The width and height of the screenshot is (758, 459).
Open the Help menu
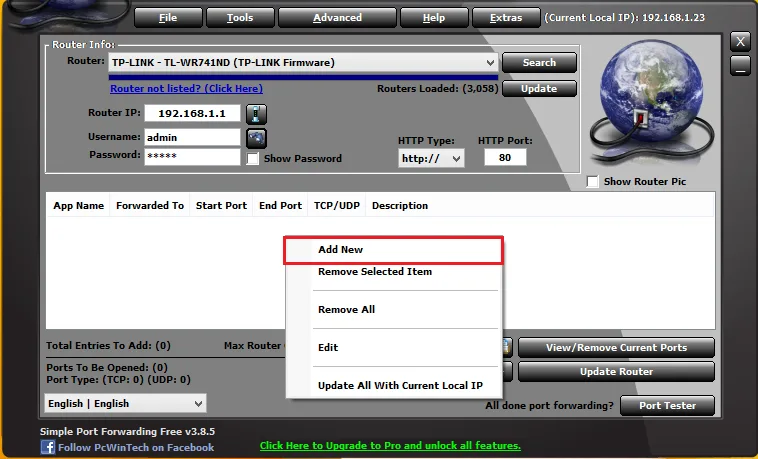pyautogui.click(x=434, y=18)
